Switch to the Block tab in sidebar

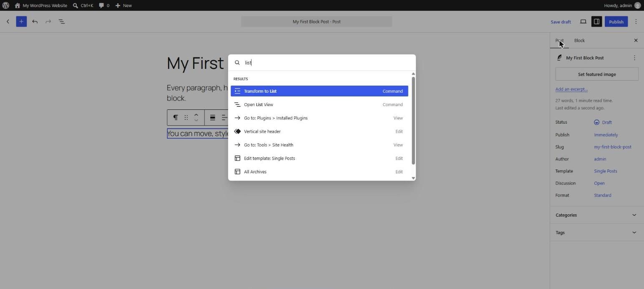[x=579, y=41]
